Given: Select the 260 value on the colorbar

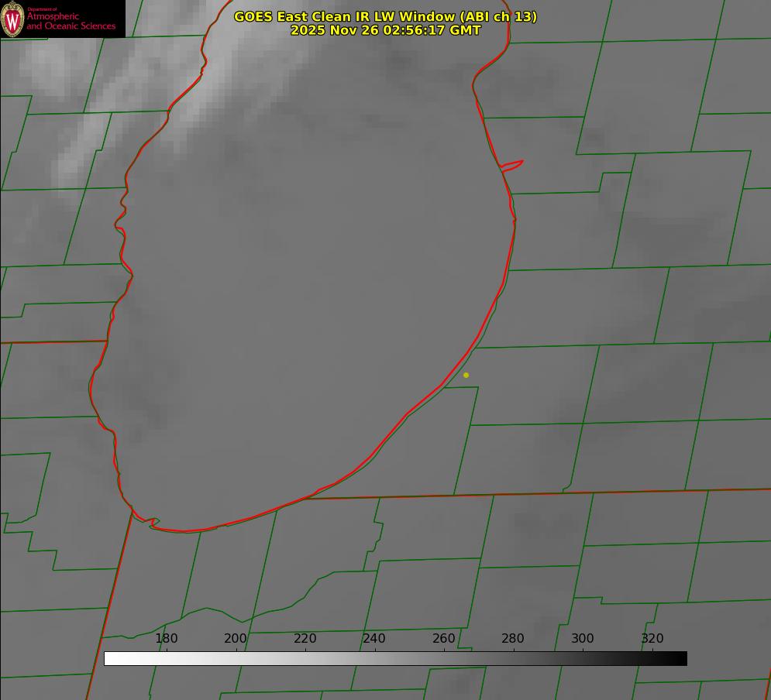Looking at the screenshot, I should (x=444, y=638).
